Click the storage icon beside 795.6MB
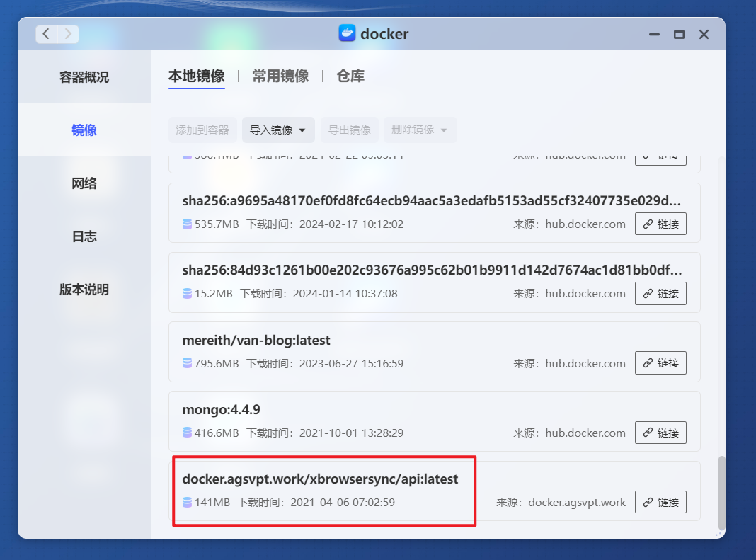This screenshot has height=560, width=756. pyautogui.click(x=187, y=363)
